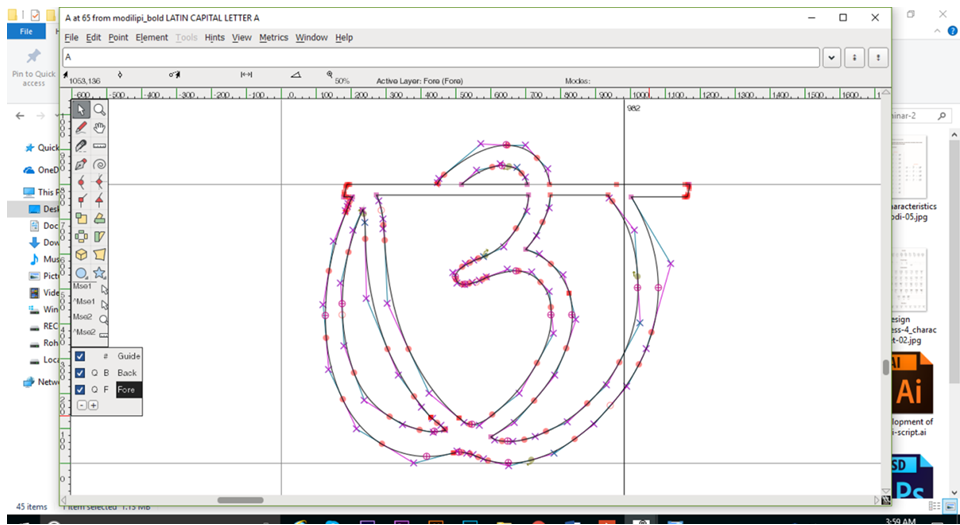Select the Ruler measuring tool

click(x=99, y=146)
